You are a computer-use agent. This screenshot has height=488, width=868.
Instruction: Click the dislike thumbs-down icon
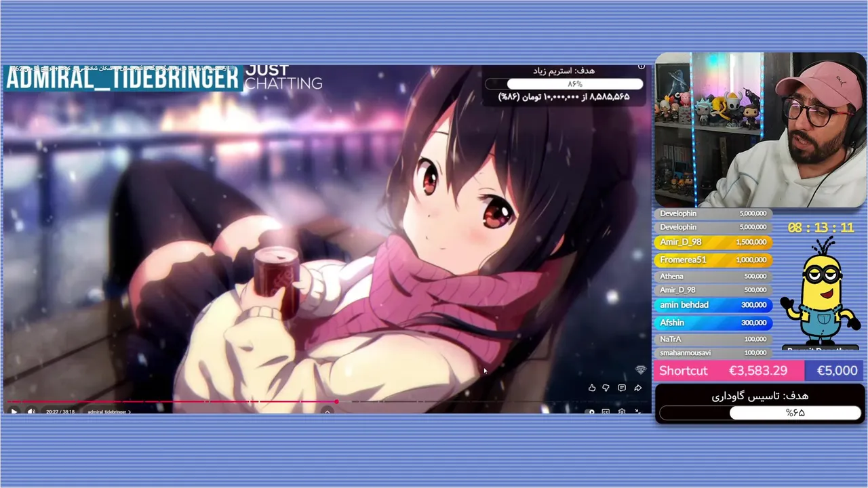[x=606, y=388]
